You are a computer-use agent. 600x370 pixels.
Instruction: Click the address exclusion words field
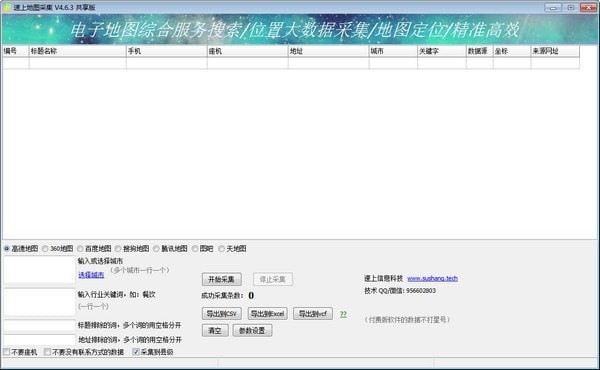39,340
